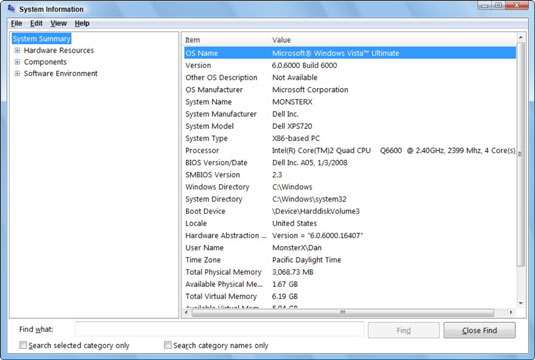
Task: Click the Find button
Action: click(x=404, y=330)
